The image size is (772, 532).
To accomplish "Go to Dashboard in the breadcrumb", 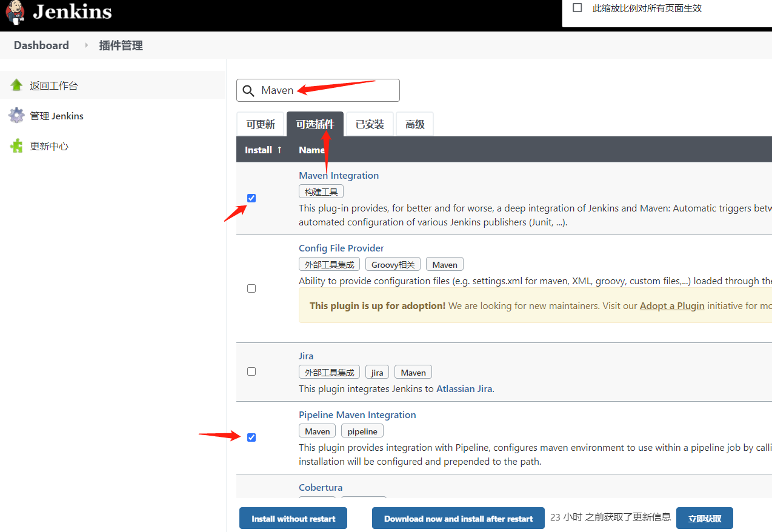I will [x=41, y=45].
